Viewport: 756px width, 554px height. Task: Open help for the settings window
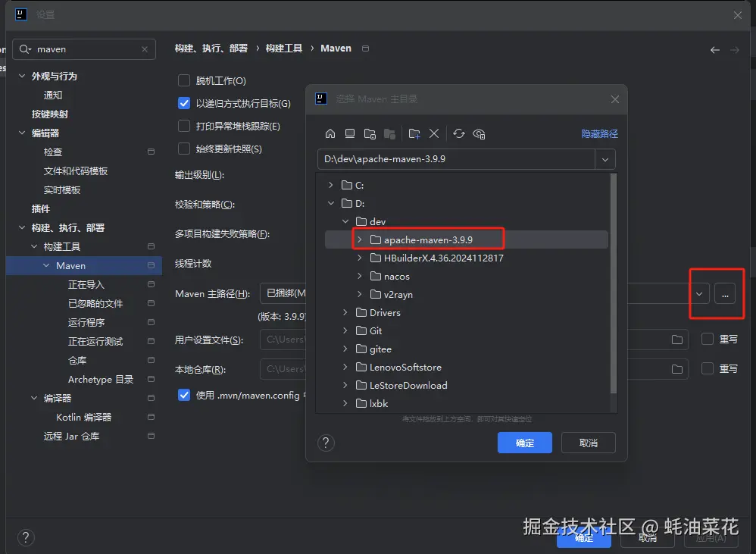coord(26,537)
